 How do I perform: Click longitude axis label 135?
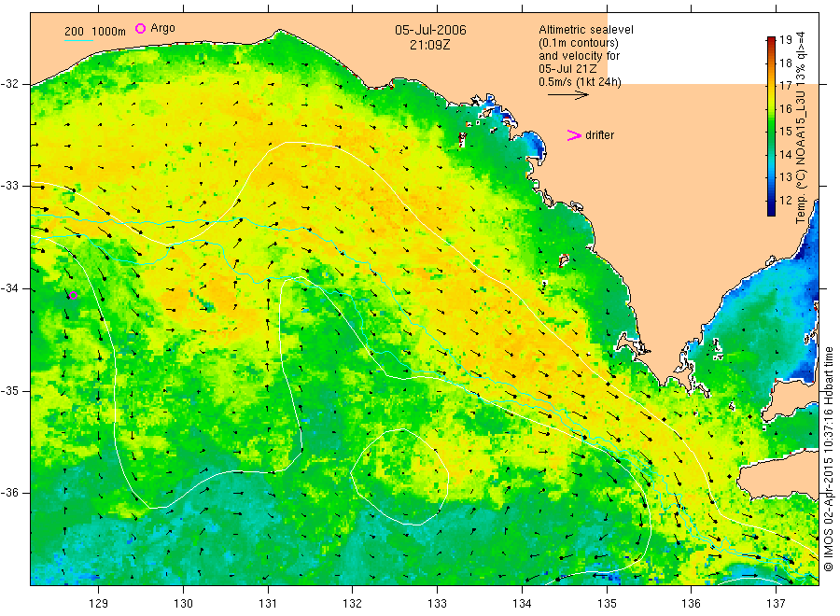[x=607, y=604]
